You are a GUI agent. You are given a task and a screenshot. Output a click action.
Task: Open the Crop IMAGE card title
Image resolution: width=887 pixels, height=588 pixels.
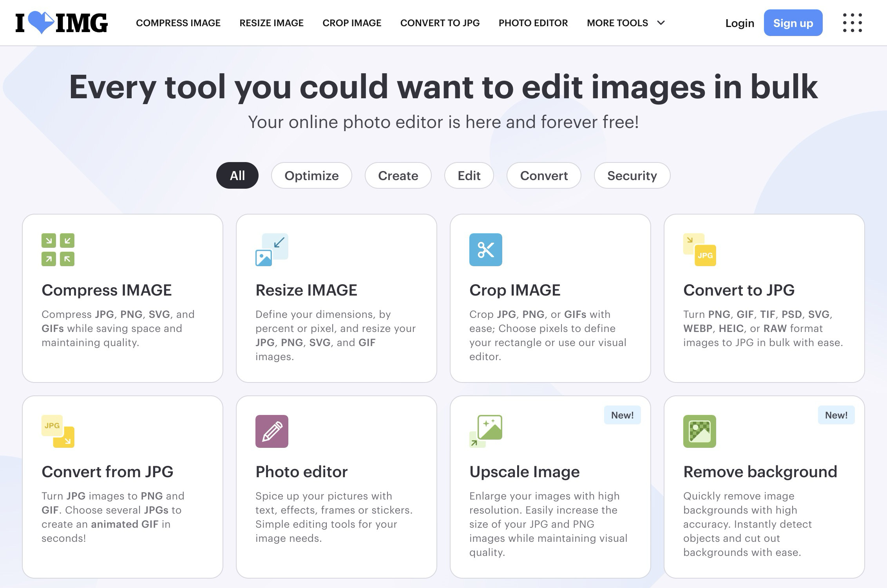point(515,290)
